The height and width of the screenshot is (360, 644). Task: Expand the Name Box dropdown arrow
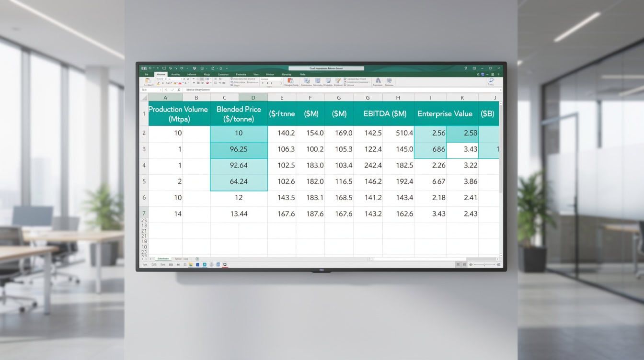[x=161, y=90]
